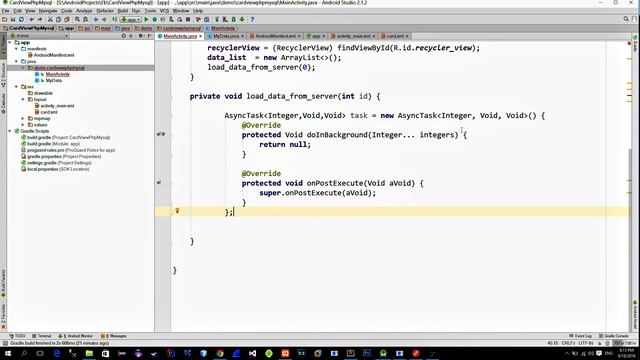Click the Chrome taskbar icon
Viewport: 640px width, 360px height.
click(220, 353)
